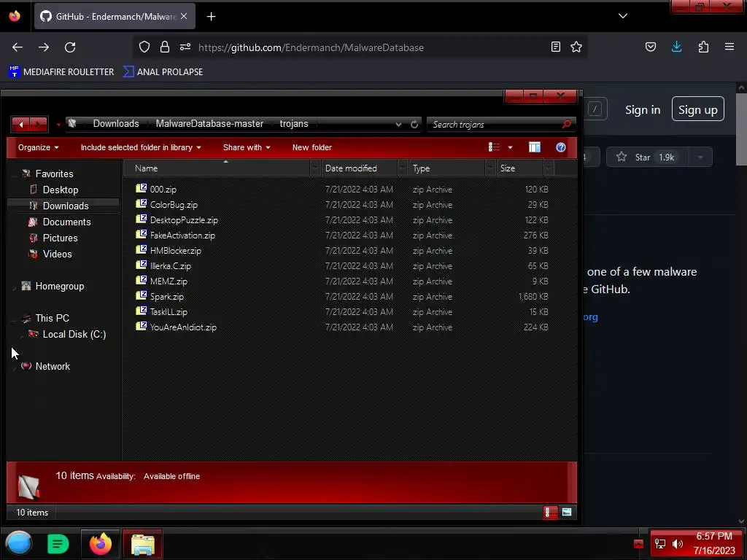Viewport: 747px width, 560px height.
Task: Click the MEMZ.zip archive icon
Action: point(141,280)
